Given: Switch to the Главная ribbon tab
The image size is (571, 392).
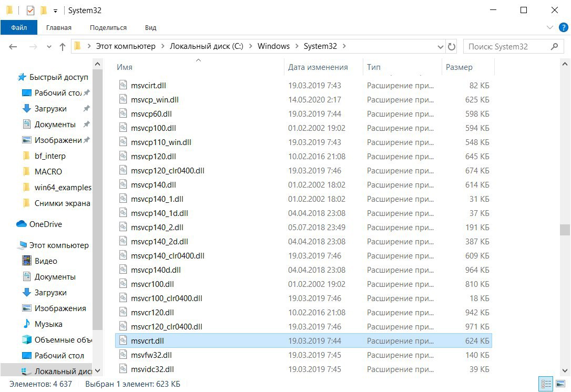Looking at the screenshot, I should click(59, 28).
